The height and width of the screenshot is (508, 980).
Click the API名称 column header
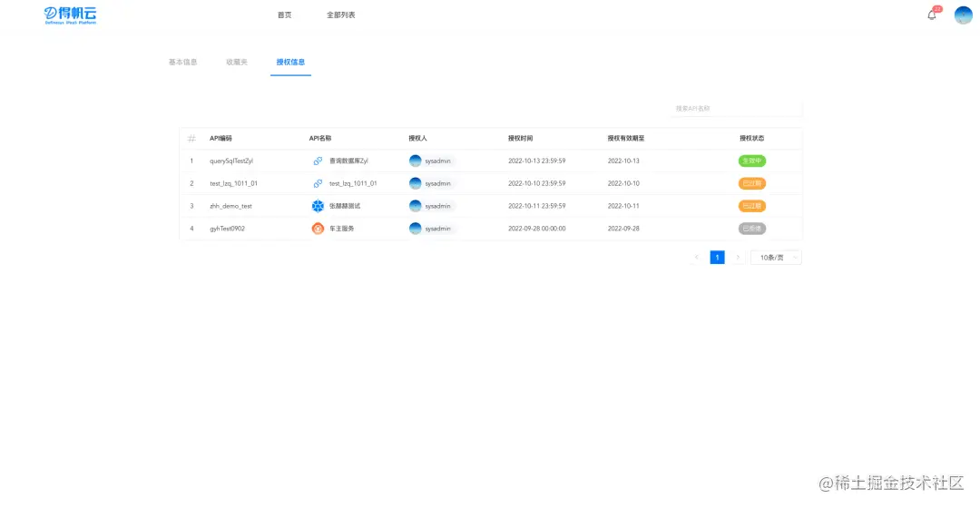(x=320, y=138)
